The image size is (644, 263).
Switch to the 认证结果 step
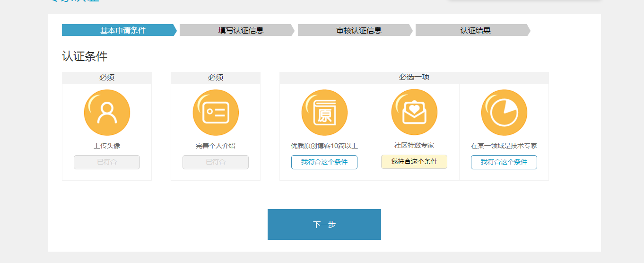(x=473, y=30)
